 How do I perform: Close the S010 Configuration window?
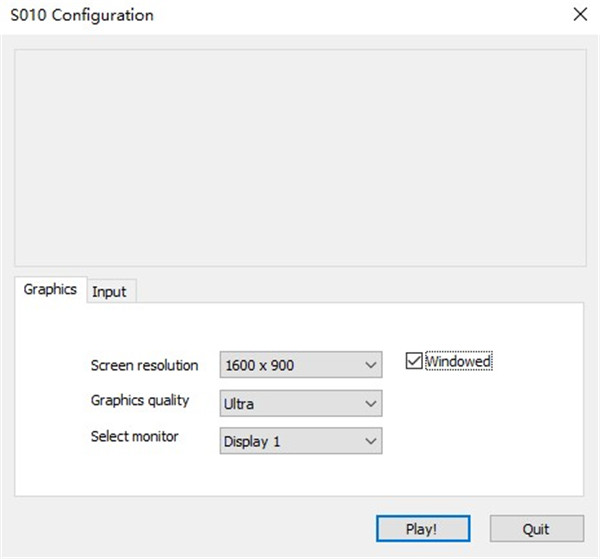(x=579, y=16)
